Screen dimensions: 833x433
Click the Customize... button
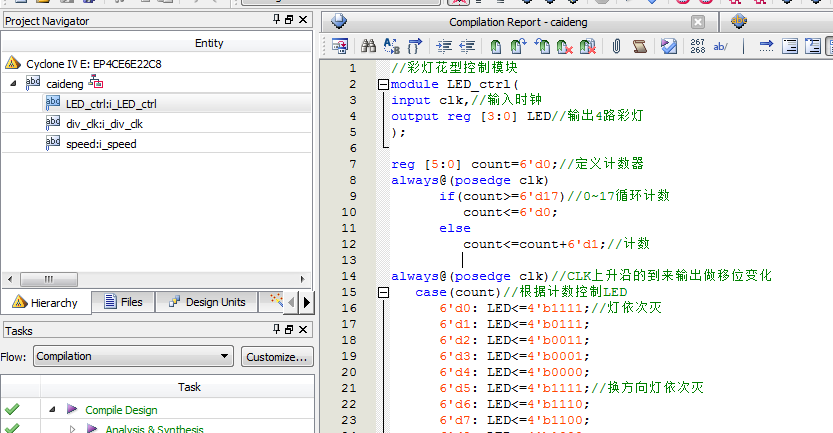click(277, 357)
